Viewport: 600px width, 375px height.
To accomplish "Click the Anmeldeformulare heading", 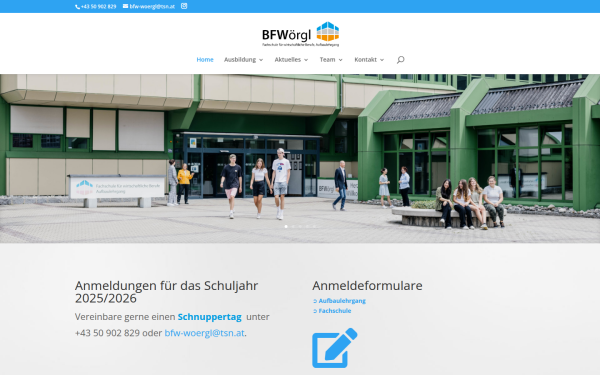I will tap(367, 285).
